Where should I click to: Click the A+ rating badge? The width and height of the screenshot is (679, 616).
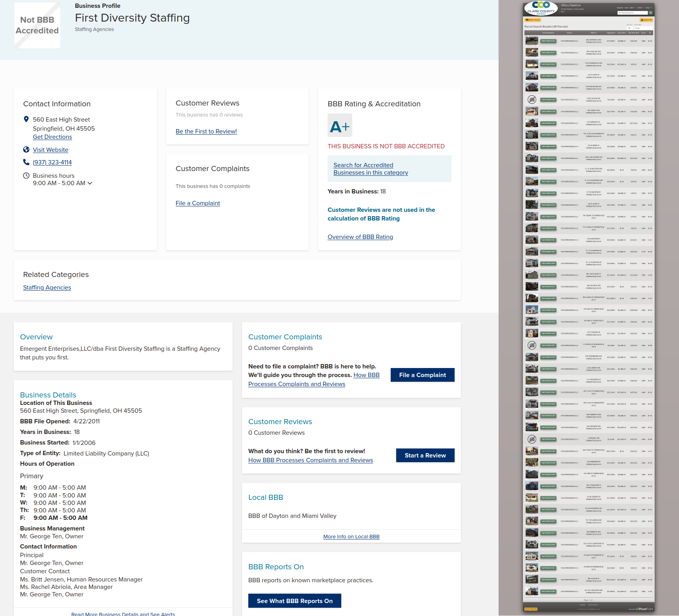tap(340, 126)
